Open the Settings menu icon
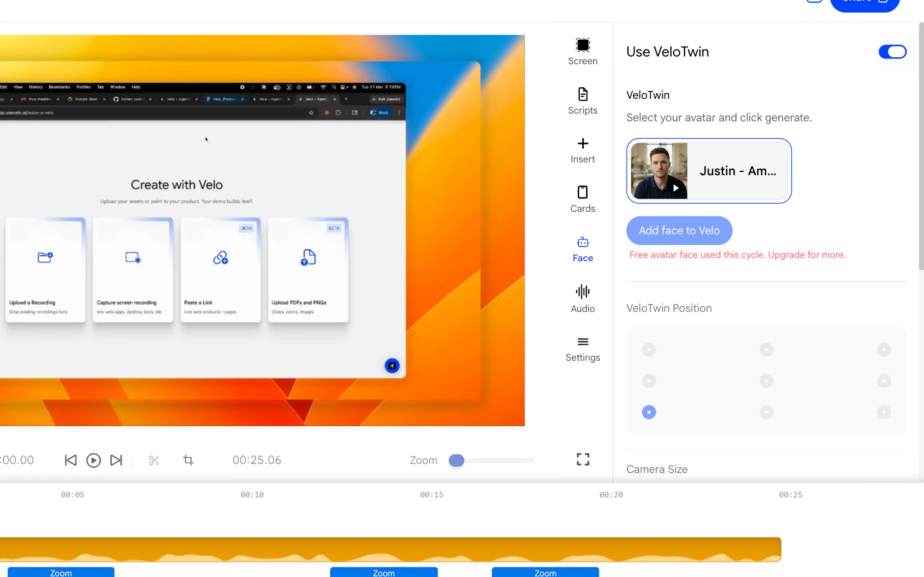 582,341
